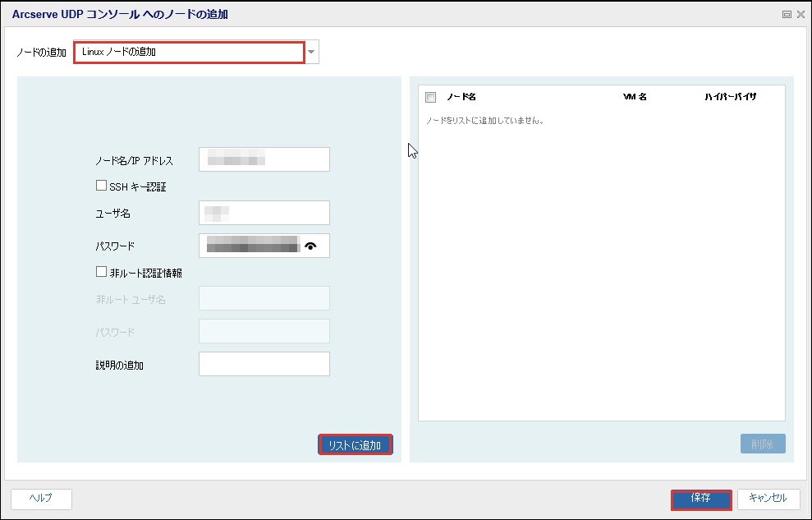
Task: Focus the 説明の追加 input field
Action: (264, 364)
